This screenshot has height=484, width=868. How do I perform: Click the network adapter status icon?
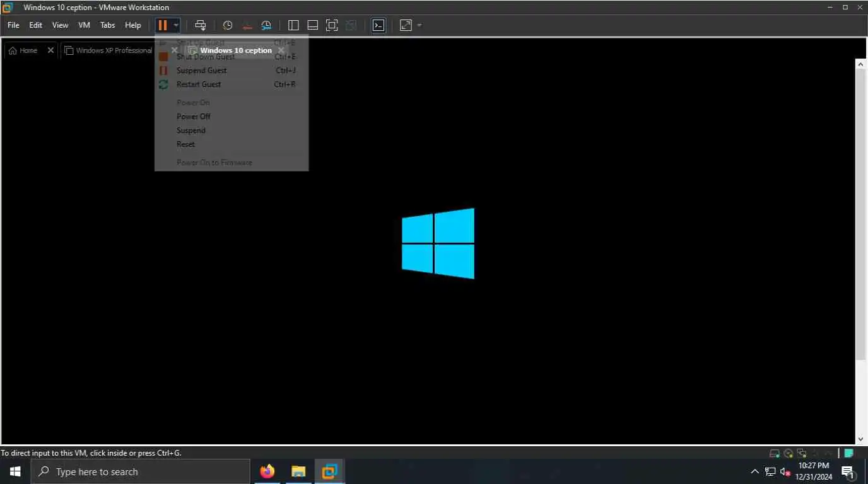[802, 453]
